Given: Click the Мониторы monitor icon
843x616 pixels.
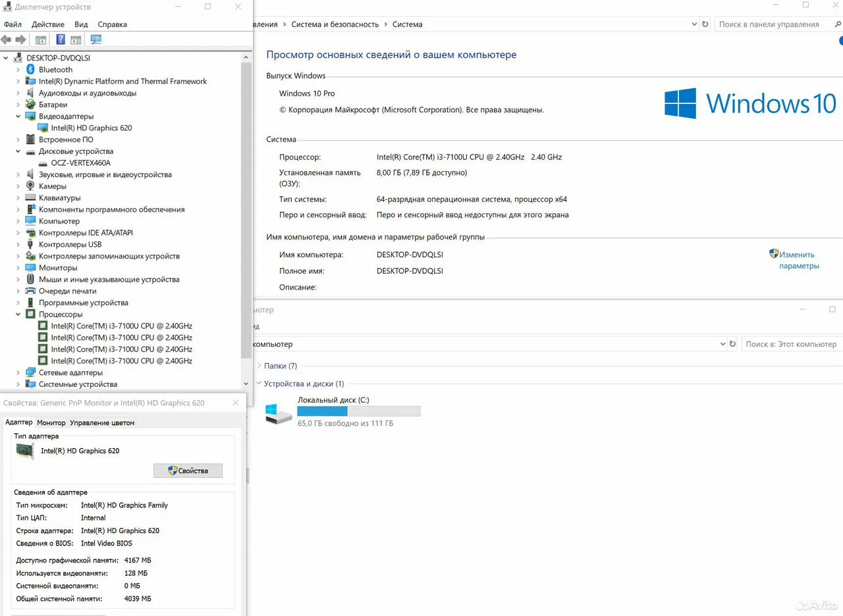Looking at the screenshot, I should [30, 268].
